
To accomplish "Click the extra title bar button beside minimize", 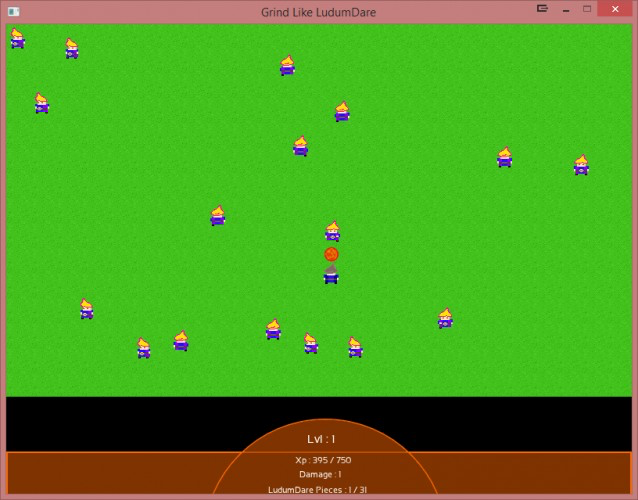I will click(x=542, y=9).
